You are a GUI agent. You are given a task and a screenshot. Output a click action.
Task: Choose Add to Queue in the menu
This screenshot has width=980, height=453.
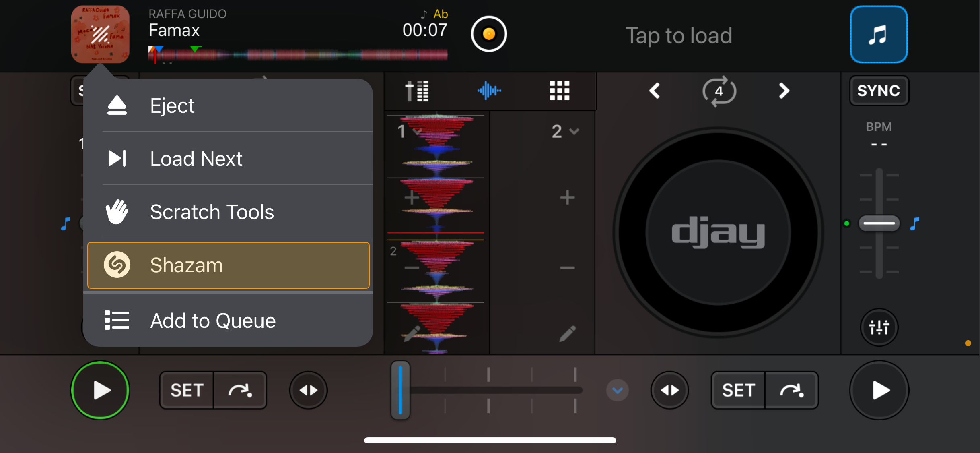pos(228,321)
